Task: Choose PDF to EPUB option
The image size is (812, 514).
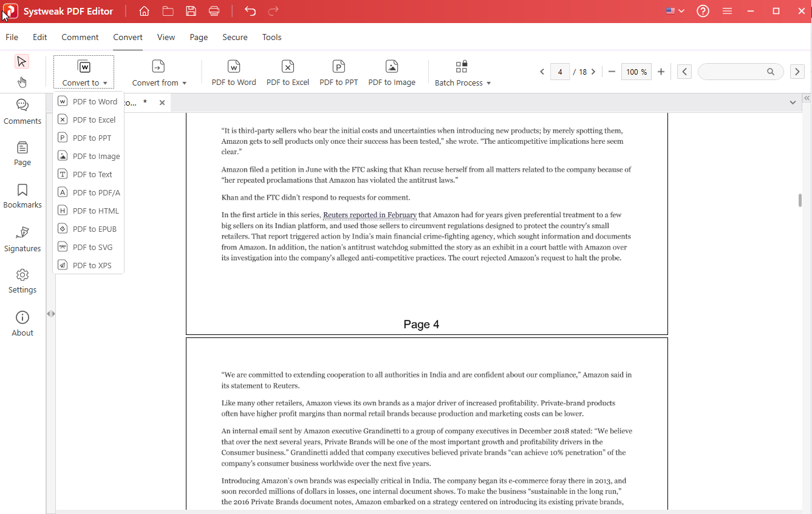Action: coord(89,229)
